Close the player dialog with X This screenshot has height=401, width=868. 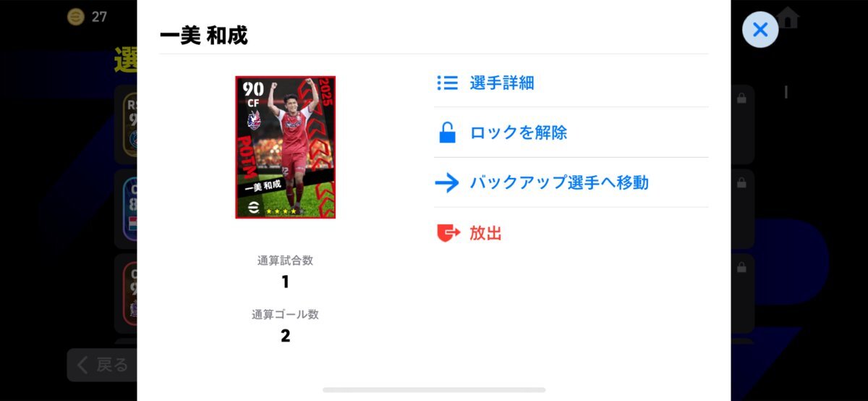(x=760, y=30)
